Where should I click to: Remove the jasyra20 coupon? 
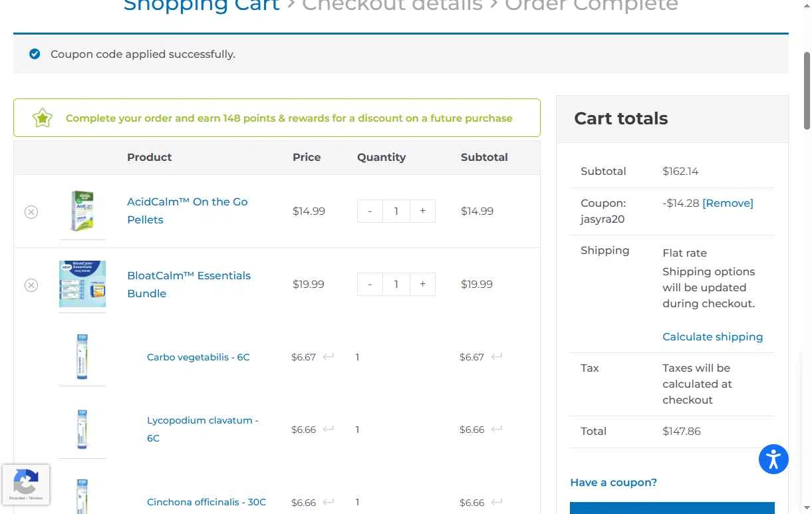728,203
